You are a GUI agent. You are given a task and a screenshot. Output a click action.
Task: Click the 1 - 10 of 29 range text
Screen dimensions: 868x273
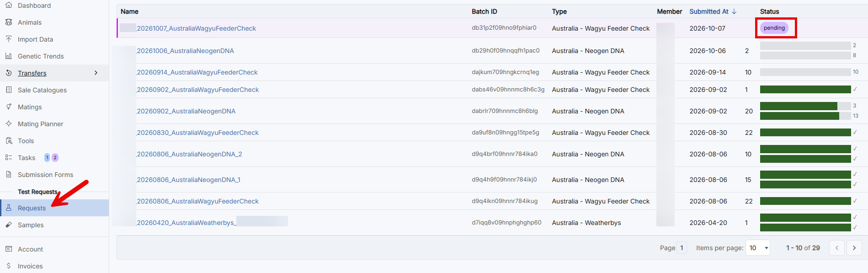pos(803,248)
